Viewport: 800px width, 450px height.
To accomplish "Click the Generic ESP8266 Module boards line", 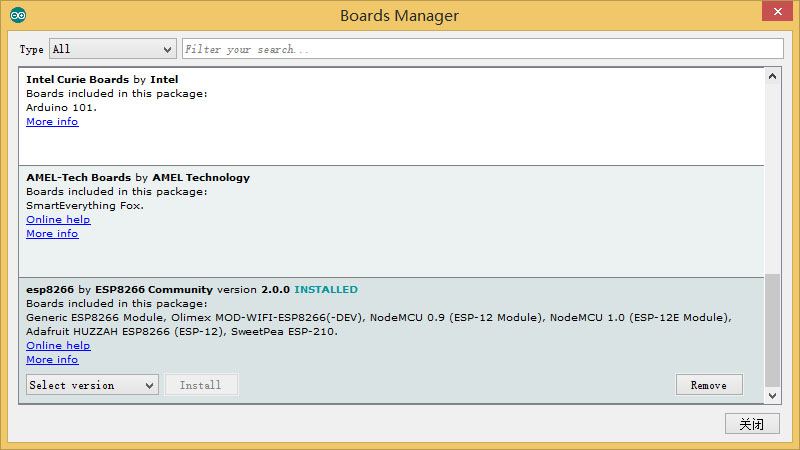I will coord(379,317).
